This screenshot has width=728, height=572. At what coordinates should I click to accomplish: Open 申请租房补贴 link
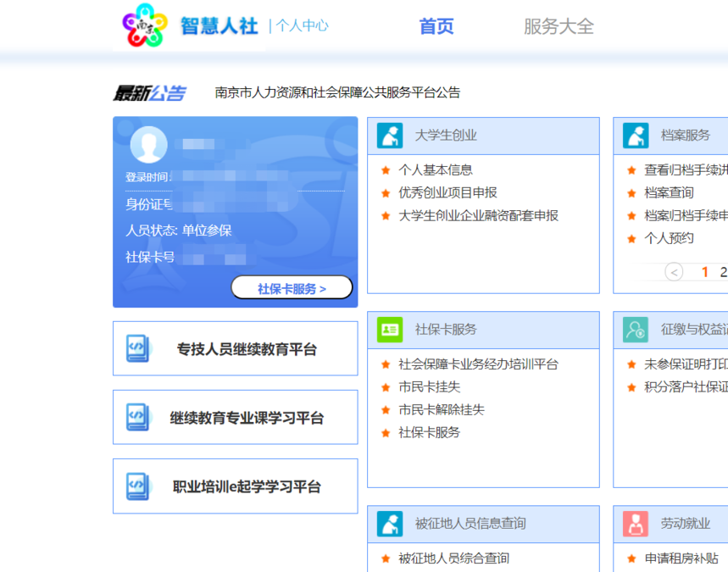[x=681, y=558]
